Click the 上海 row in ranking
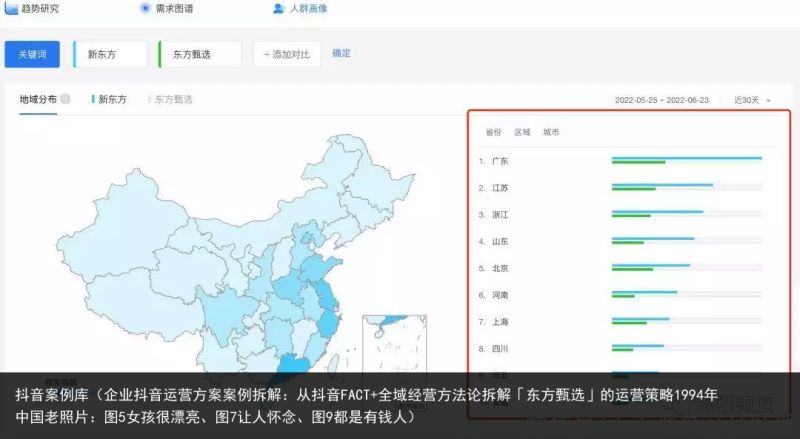The width and height of the screenshot is (800, 439). 620,322
